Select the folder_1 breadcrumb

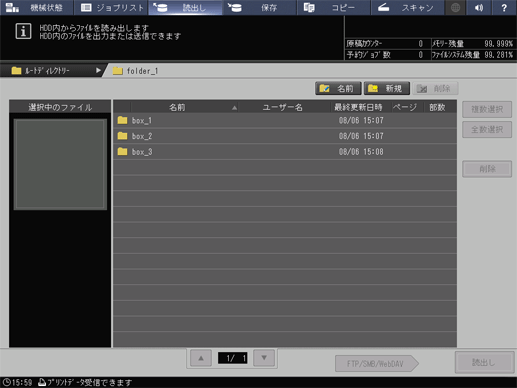click(136, 71)
